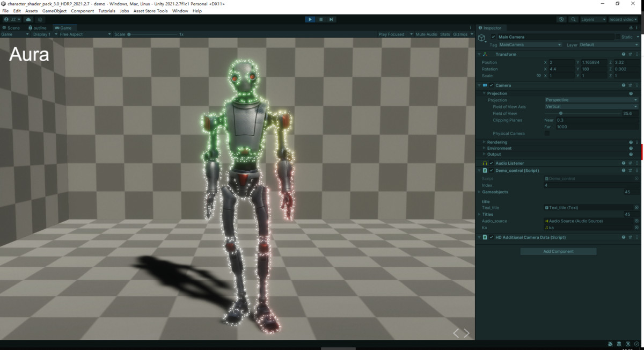Image resolution: width=644 pixels, height=350 pixels.
Task: Toggle the Main Camera enabled checkbox
Action: pyautogui.click(x=492, y=37)
